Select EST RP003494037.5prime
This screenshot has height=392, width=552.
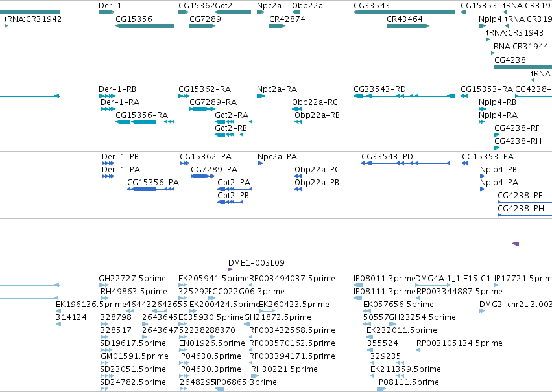tap(250, 285)
